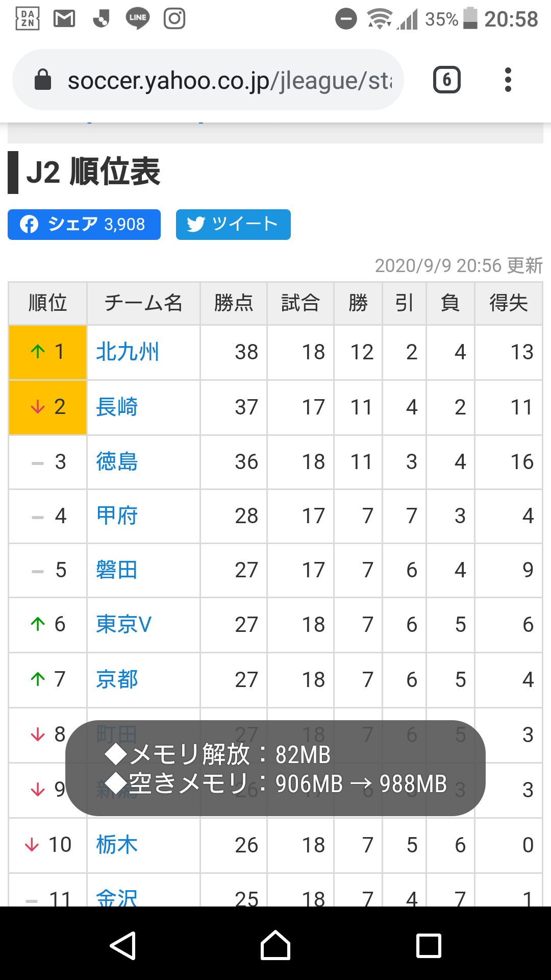
Task: Tap the DAZN notification icon
Action: [x=28, y=19]
